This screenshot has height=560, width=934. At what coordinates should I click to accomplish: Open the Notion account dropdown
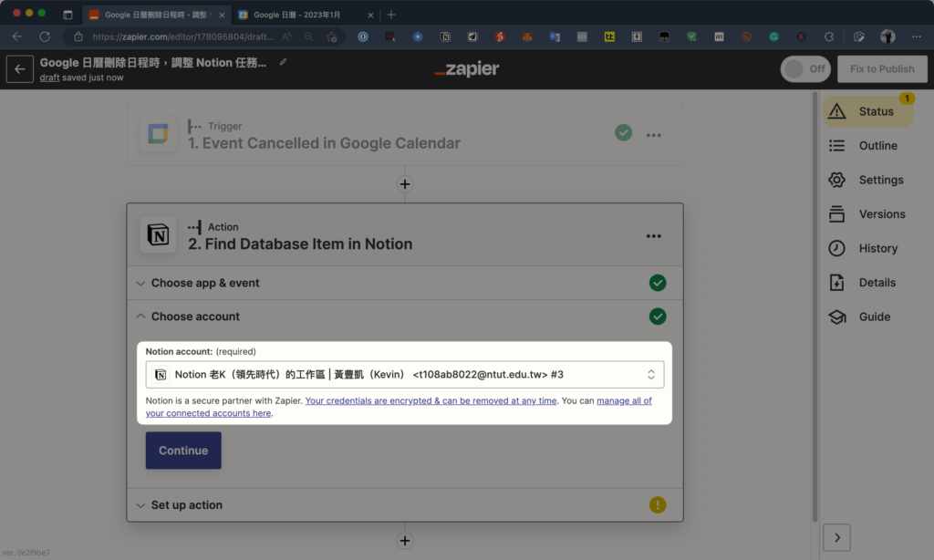tap(404, 375)
